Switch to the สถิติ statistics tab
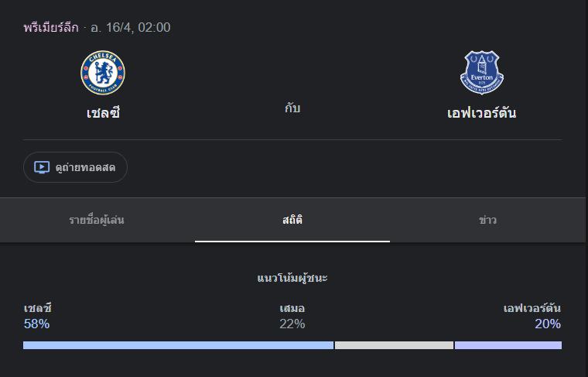 pyautogui.click(x=292, y=220)
